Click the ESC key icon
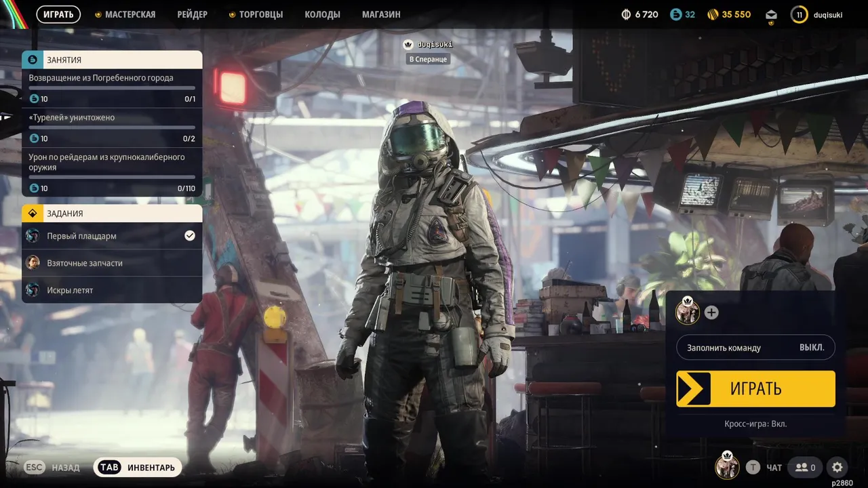 pos(35,467)
